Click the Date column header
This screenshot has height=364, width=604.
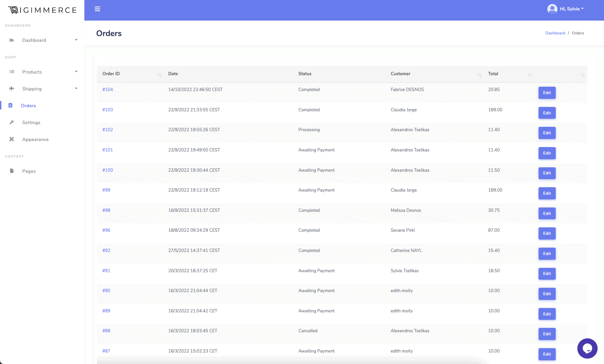tap(173, 74)
